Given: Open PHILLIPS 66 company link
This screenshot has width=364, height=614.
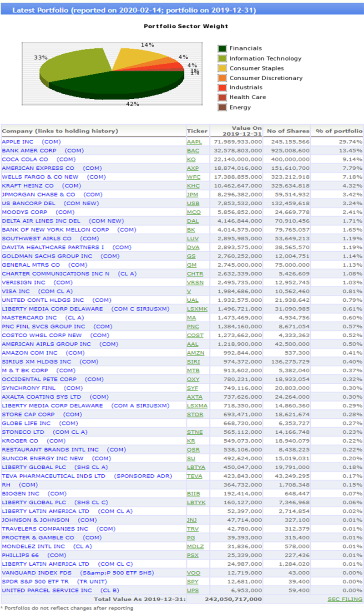Looking at the screenshot, I should click(x=34, y=555).
